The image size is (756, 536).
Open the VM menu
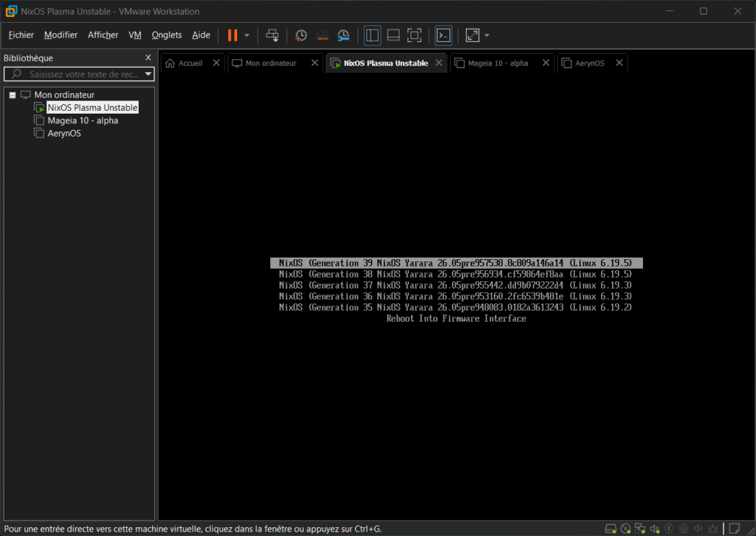pyautogui.click(x=135, y=35)
